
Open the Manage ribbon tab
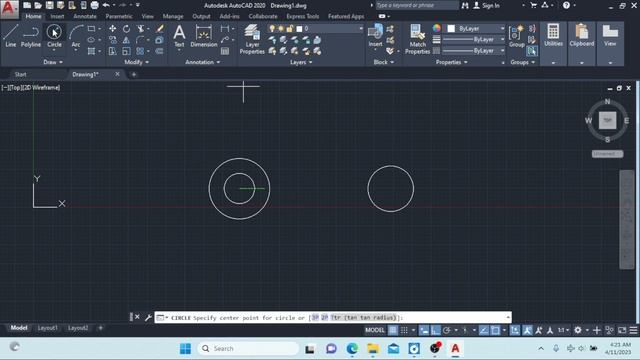point(173,16)
